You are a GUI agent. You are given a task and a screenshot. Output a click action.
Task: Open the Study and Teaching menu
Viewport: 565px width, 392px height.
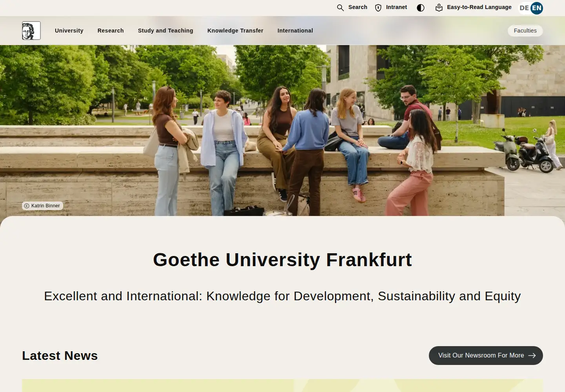[x=166, y=31]
